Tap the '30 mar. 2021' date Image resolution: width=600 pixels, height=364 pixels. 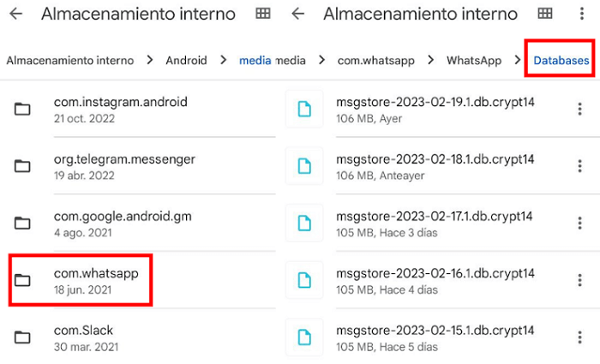point(86,347)
